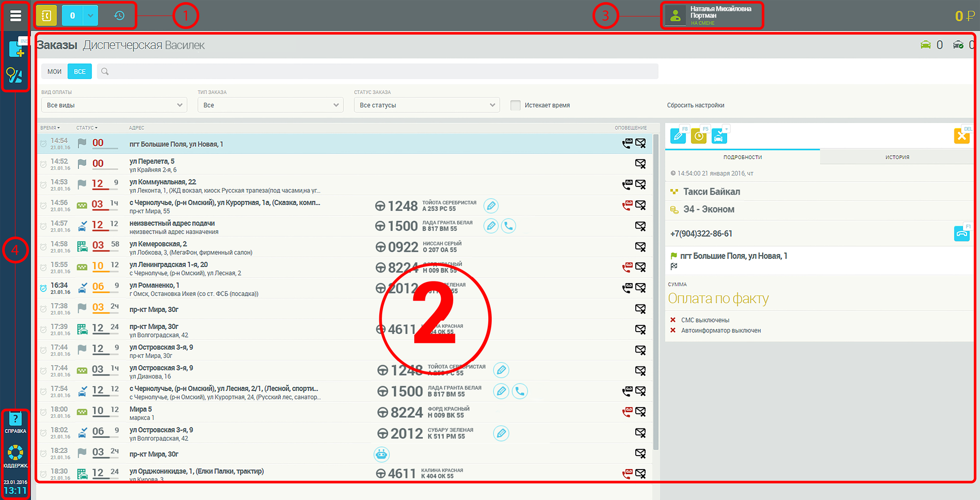Screen dimensions: 980x500
Task: Call customer with F1 phone icon
Action: (x=962, y=233)
